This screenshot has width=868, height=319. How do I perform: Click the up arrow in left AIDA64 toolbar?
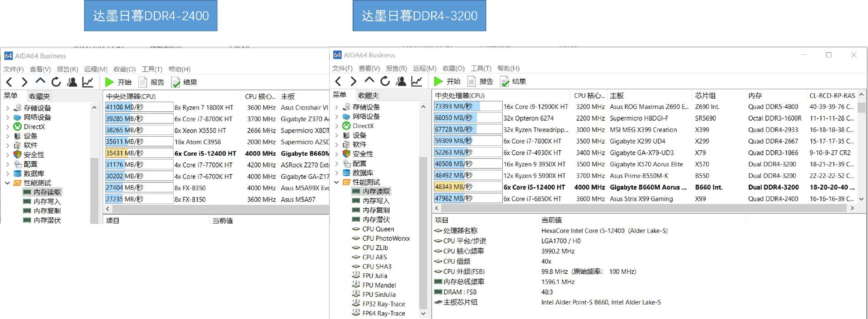pyautogui.click(x=40, y=81)
